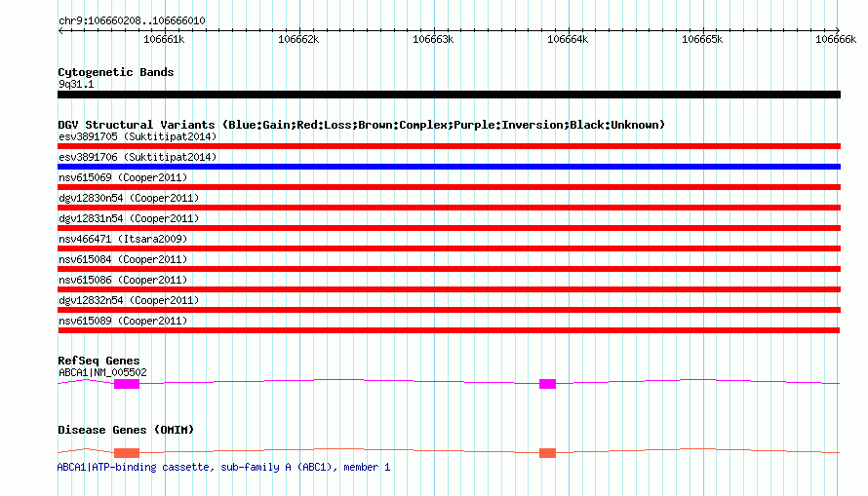The height and width of the screenshot is (496, 868).
Task: Click the Cytogenetic Bands track title
Action: [x=116, y=72]
